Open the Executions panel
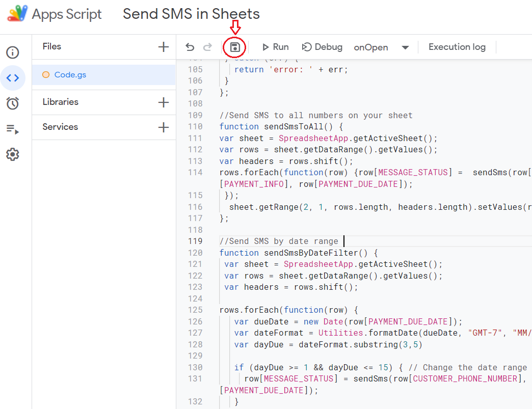This screenshot has height=409, width=532. pos(13,129)
